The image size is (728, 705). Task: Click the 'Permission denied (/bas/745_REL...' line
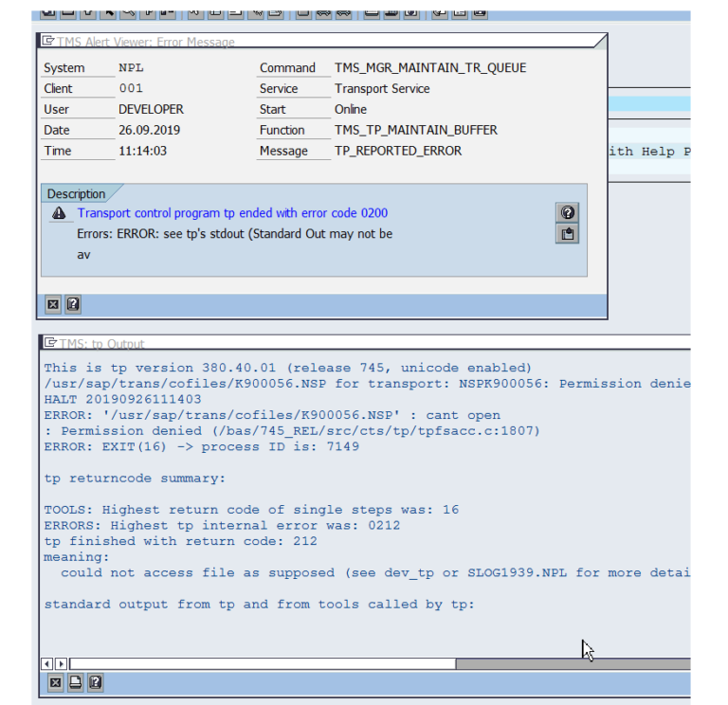pos(293,431)
